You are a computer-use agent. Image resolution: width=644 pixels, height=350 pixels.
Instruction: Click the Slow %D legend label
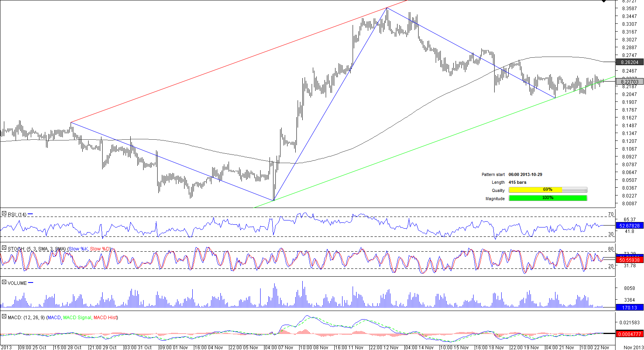tap(100, 249)
